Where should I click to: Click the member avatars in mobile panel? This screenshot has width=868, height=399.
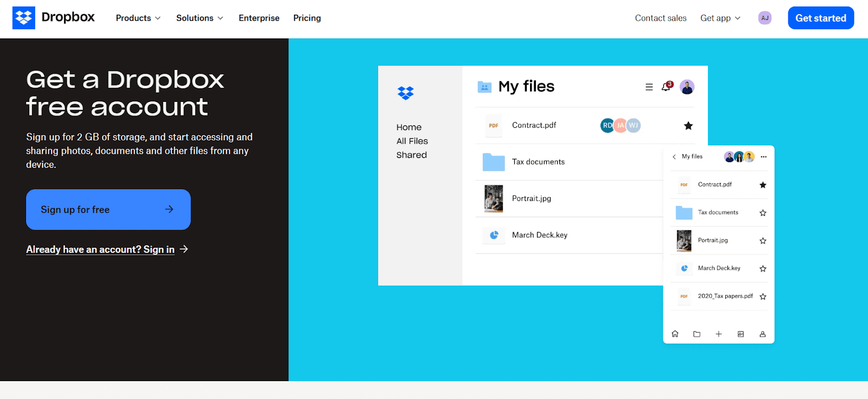739,157
